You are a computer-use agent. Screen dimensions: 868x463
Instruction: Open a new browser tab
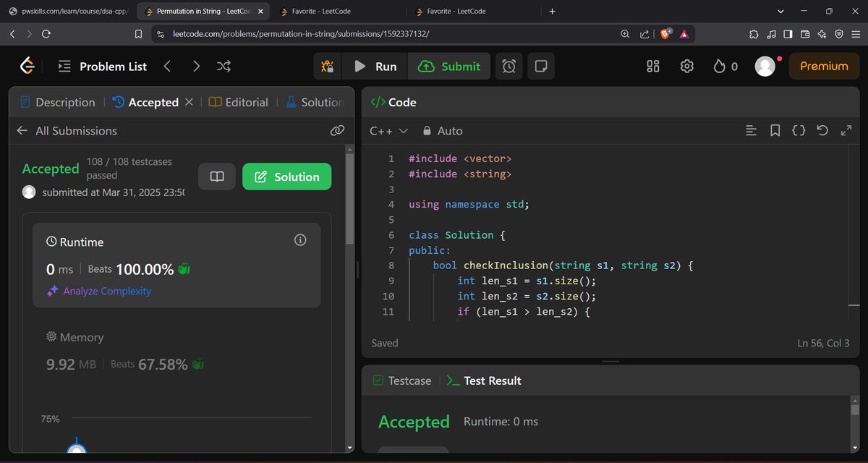coord(553,12)
